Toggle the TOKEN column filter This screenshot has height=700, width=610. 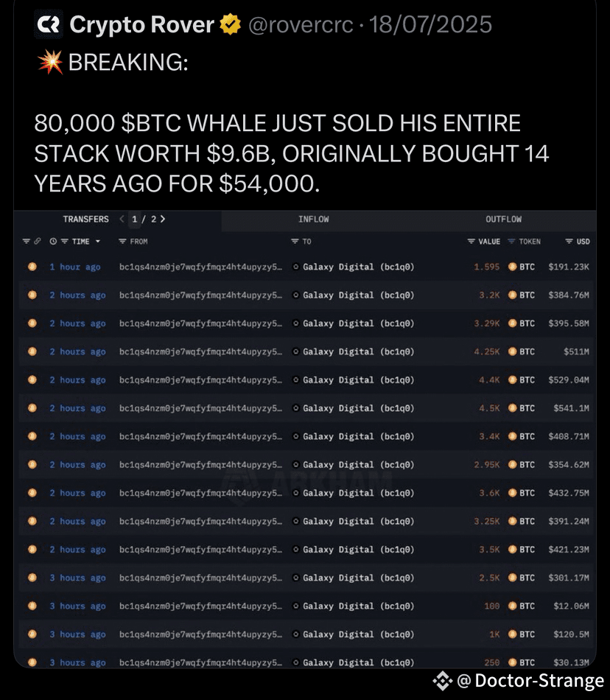[511, 242]
